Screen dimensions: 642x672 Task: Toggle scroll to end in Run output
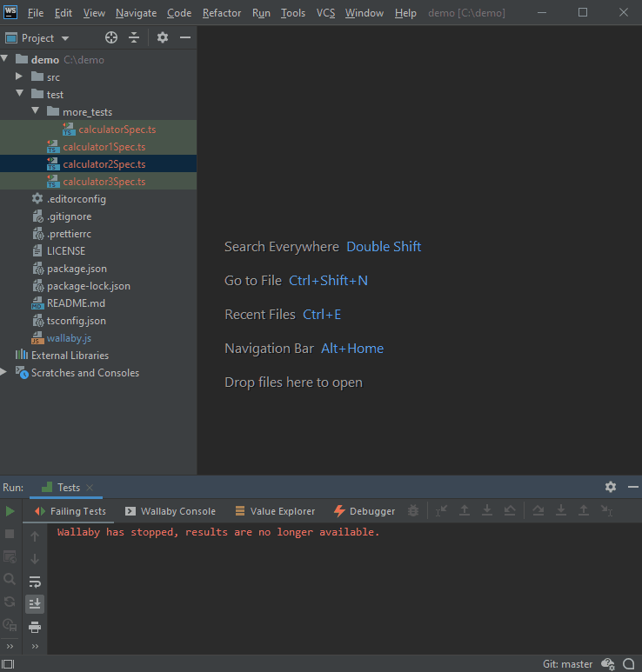(x=35, y=603)
